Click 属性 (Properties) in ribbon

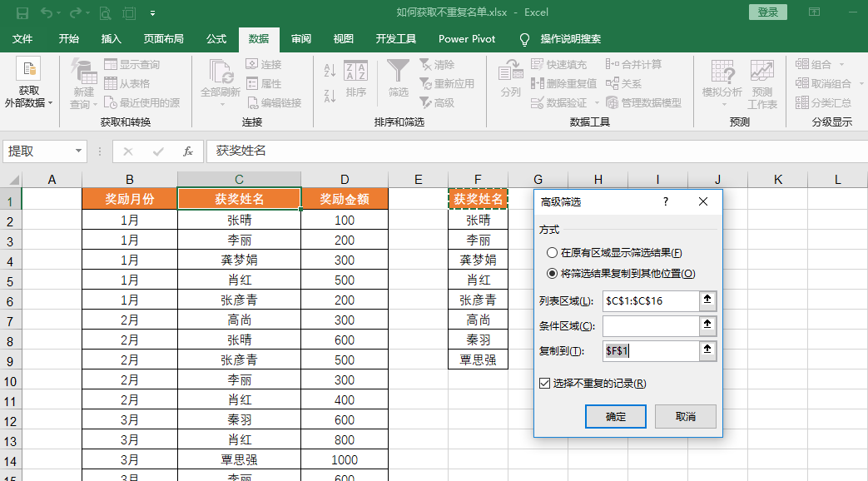[x=264, y=83]
